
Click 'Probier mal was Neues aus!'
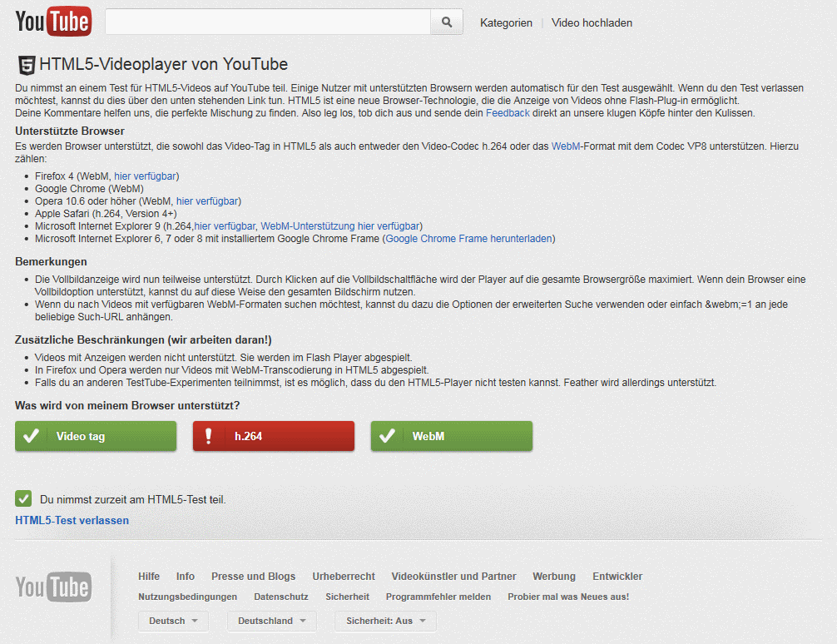click(568, 597)
